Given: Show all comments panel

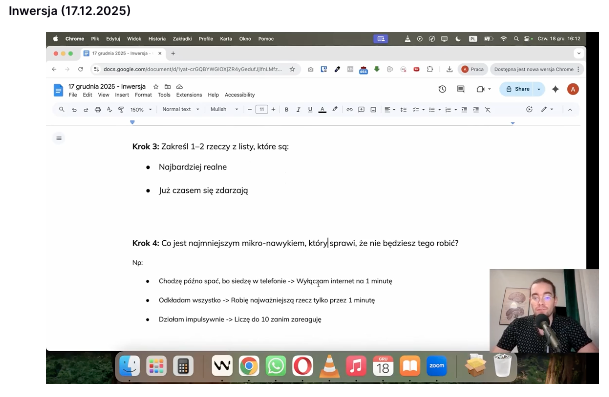Looking at the screenshot, I should pos(461,89).
